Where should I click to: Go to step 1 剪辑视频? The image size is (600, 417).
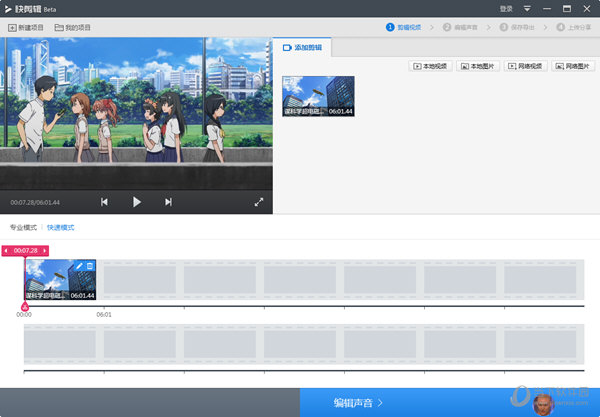[x=403, y=27]
